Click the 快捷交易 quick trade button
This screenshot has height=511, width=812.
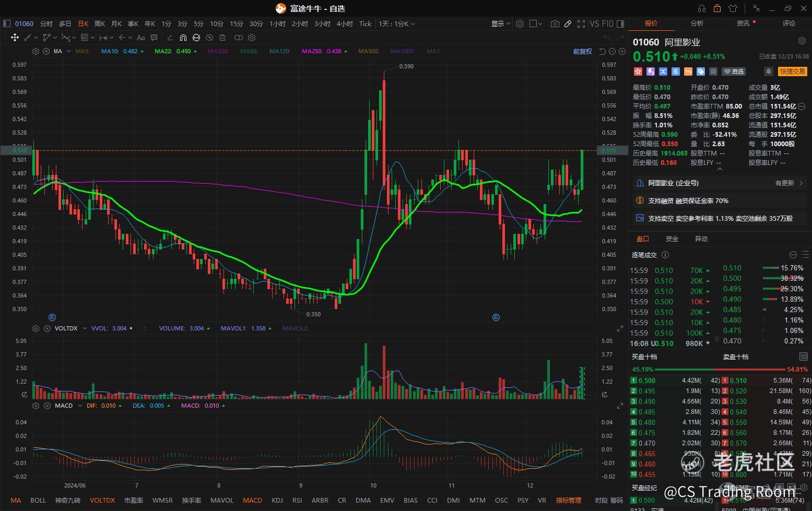click(x=792, y=71)
